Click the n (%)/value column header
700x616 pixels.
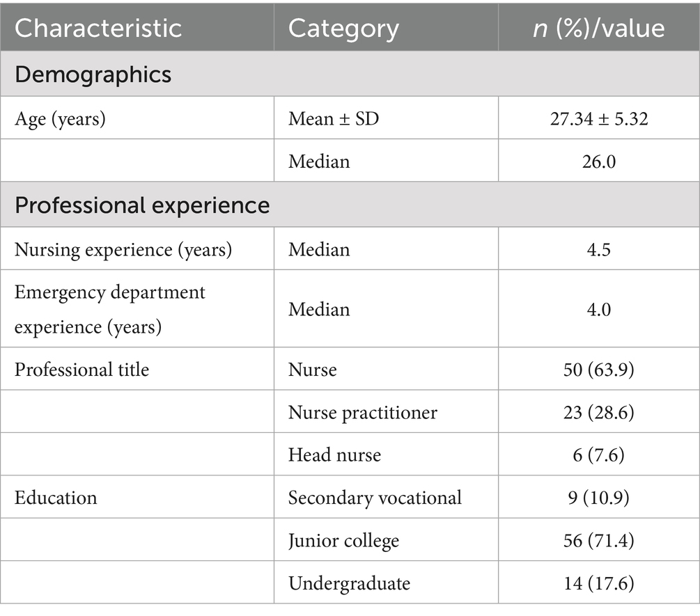pyautogui.click(x=598, y=29)
